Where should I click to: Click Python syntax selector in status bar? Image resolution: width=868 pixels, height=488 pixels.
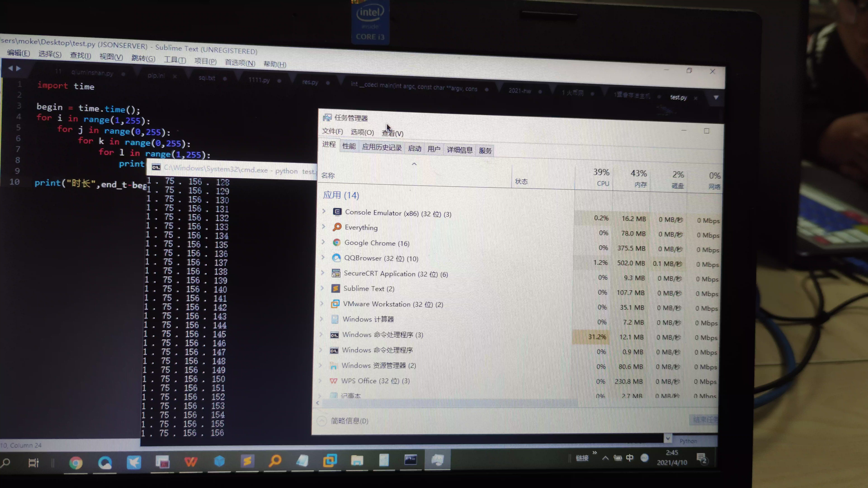(x=688, y=441)
